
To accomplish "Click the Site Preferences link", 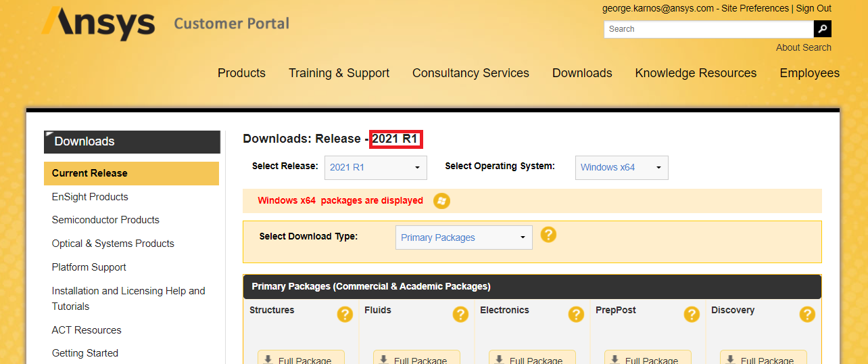I will [x=755, y=9].
